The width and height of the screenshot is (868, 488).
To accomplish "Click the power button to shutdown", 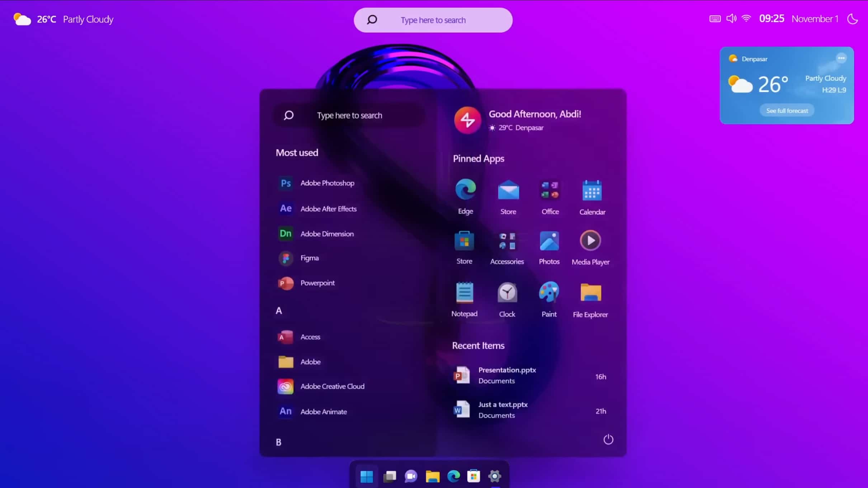I will tap(608, 439).
